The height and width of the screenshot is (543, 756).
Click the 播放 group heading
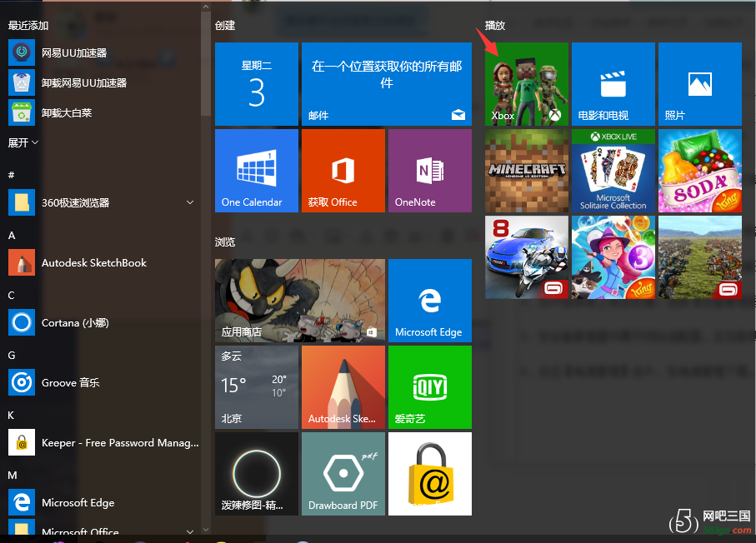pos(495,25)
